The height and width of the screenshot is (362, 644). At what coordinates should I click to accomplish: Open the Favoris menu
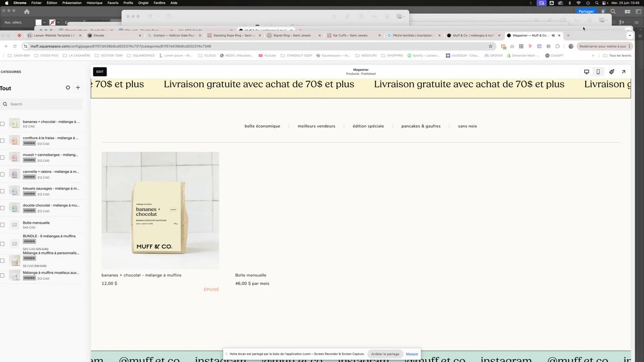coord(113,3)
